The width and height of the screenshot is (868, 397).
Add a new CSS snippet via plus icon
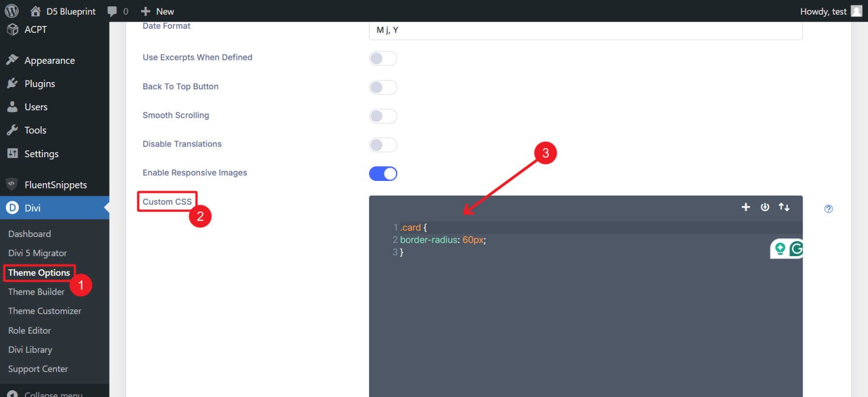[745, 207]
